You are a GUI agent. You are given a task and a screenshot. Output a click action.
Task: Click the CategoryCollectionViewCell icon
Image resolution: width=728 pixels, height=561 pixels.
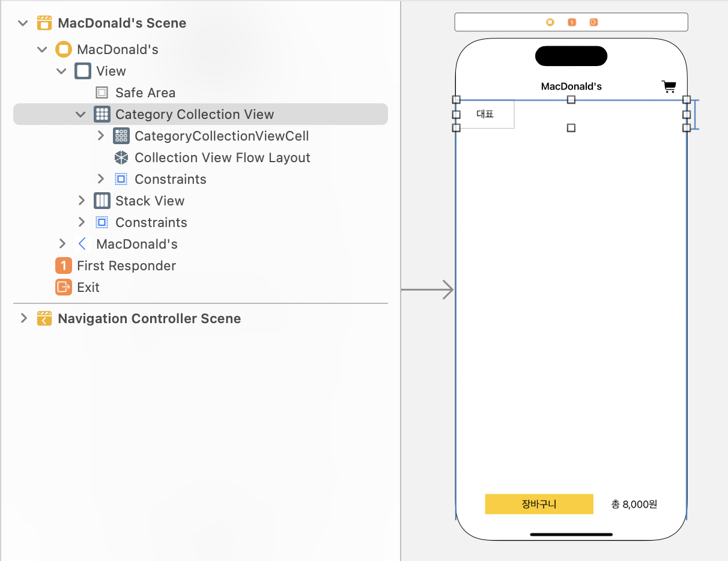click(x=121, y=136)
